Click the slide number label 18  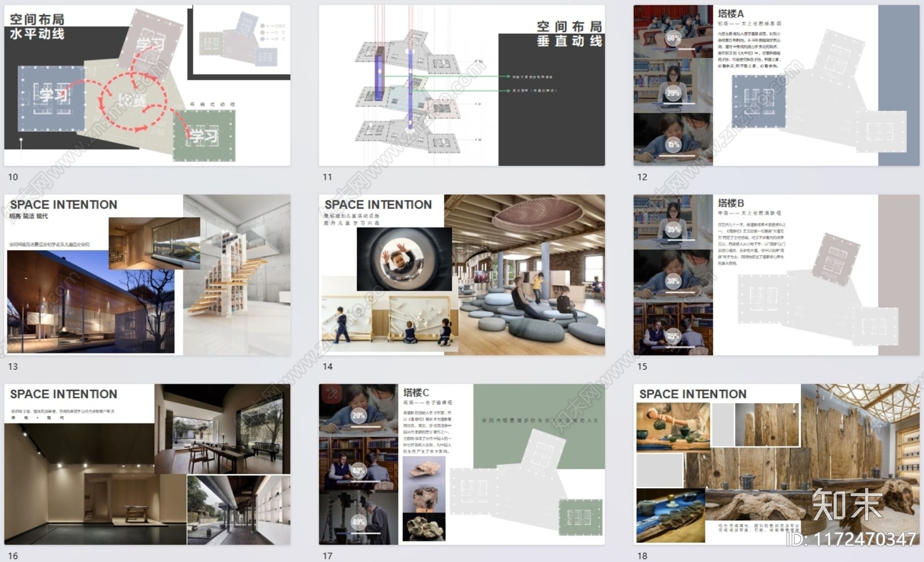(x=642, y=556)
